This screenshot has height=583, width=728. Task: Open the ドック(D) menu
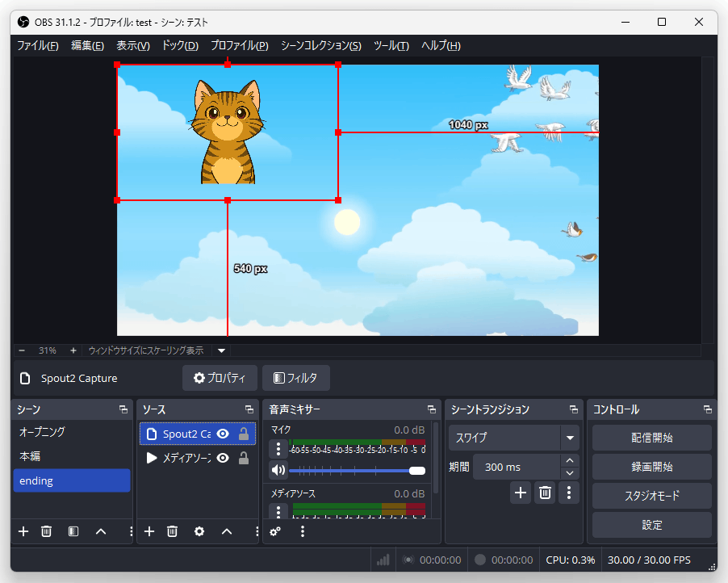pyautogui.click(x=179, y=45)
